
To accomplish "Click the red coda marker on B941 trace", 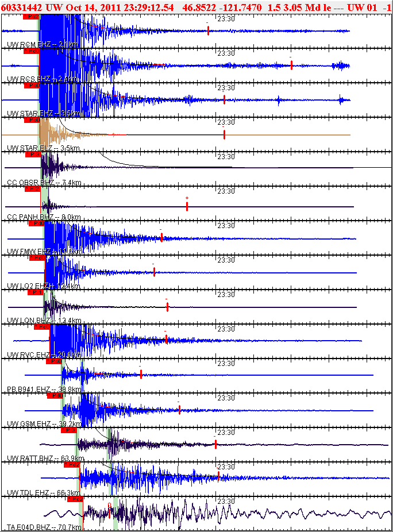I will point(141,375).
